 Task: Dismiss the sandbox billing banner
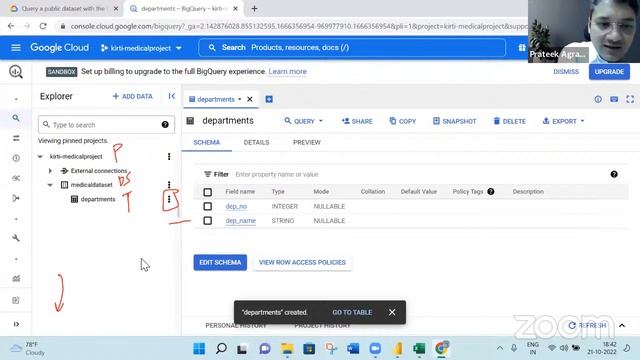tap(566, 72)
